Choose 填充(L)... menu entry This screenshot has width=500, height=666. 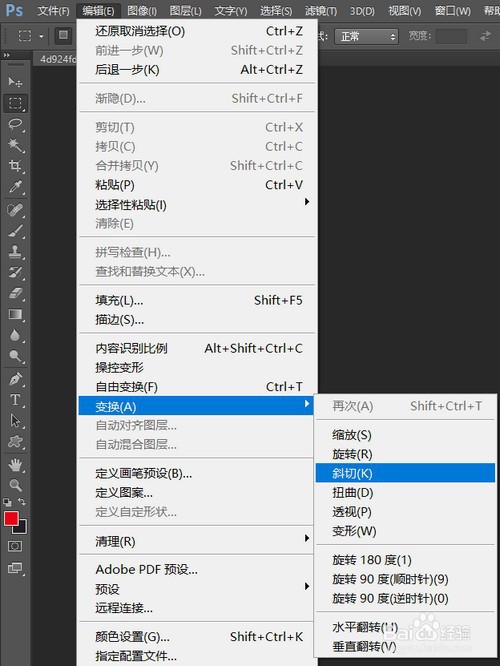tap(198, 300)
